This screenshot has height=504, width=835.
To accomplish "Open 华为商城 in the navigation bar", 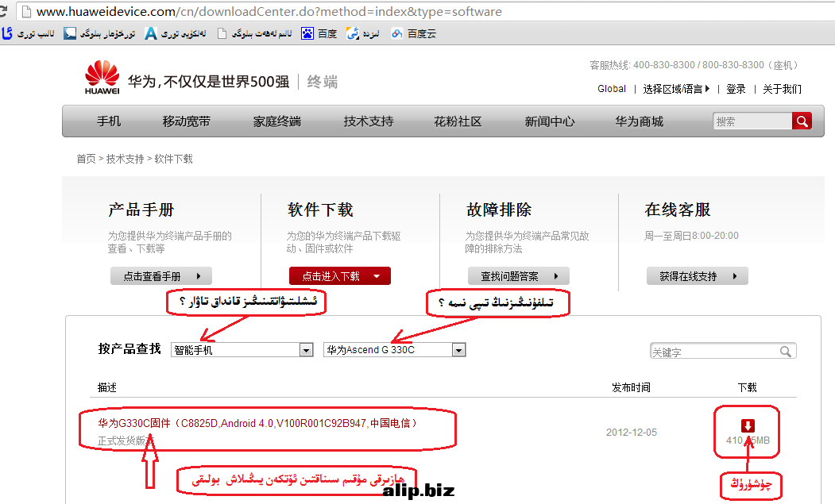I will [639, 121].
